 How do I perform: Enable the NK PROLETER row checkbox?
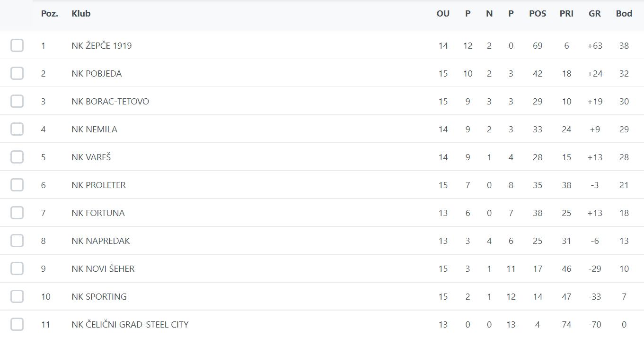(17, 185)
